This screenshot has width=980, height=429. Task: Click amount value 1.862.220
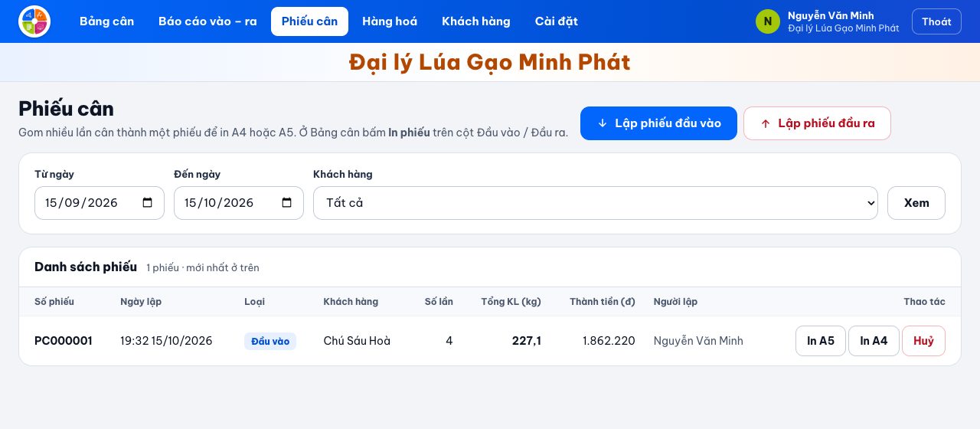[x=609, y=341]
